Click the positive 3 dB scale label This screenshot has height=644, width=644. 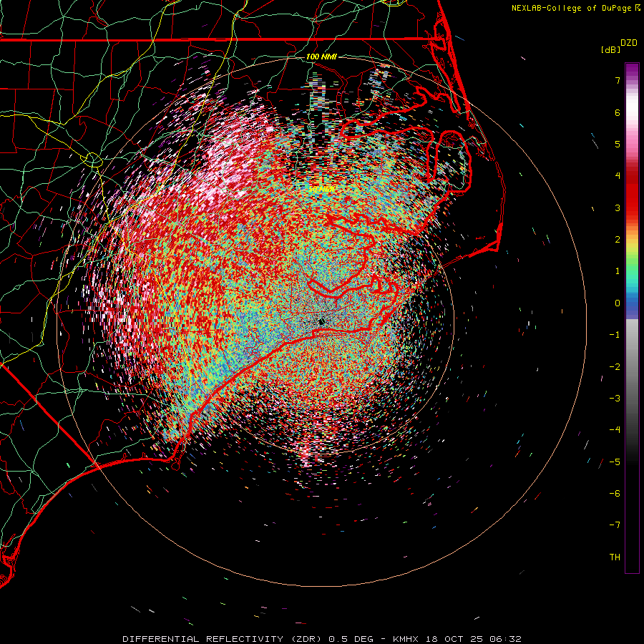point(618,208)
